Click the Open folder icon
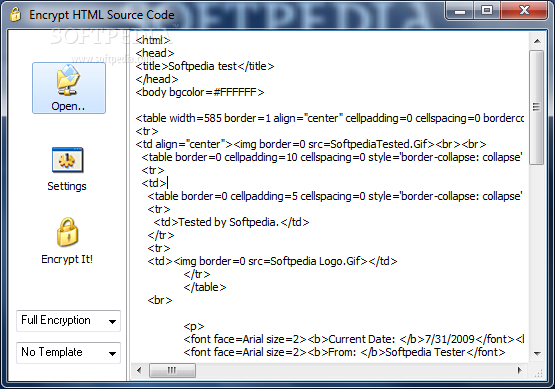The image size is (555, 389). click(x=68, y=80)
